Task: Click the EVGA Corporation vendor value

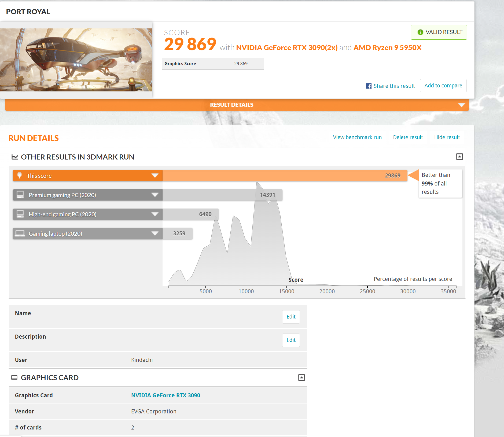Action: click(154, 412)
